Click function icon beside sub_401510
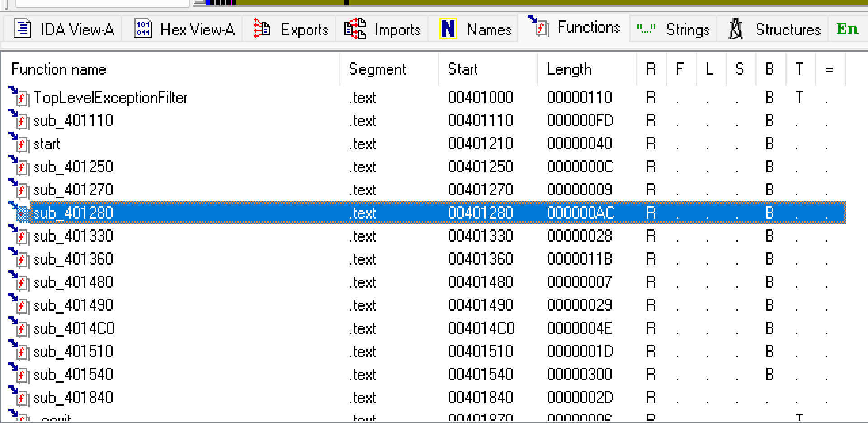The image size is (868, 423). (19, 350)
